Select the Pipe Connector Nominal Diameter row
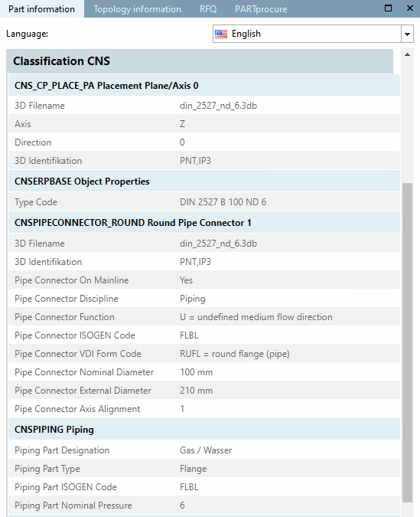 pyautogui.click(x=204, y=372)
